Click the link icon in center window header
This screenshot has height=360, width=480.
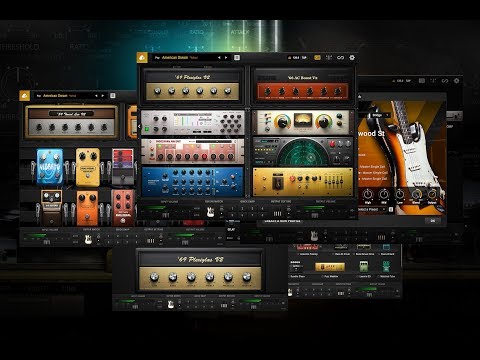coord(340,58)
